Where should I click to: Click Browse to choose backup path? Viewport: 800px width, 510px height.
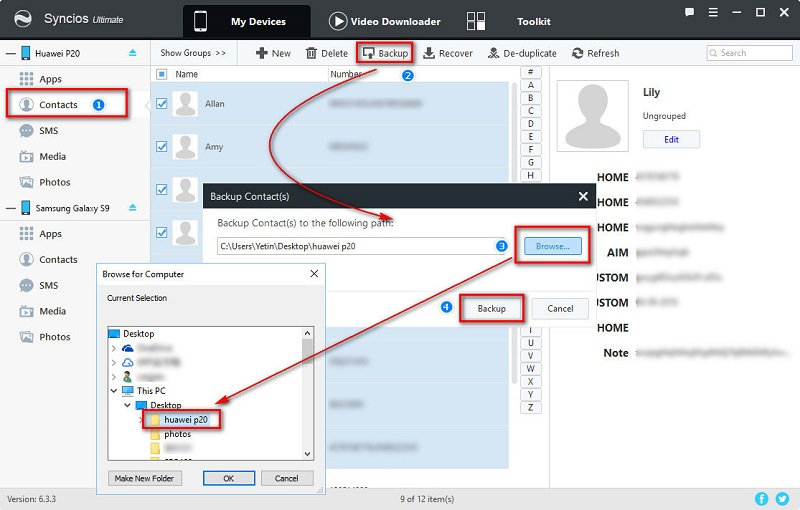(x=553, y=246)
